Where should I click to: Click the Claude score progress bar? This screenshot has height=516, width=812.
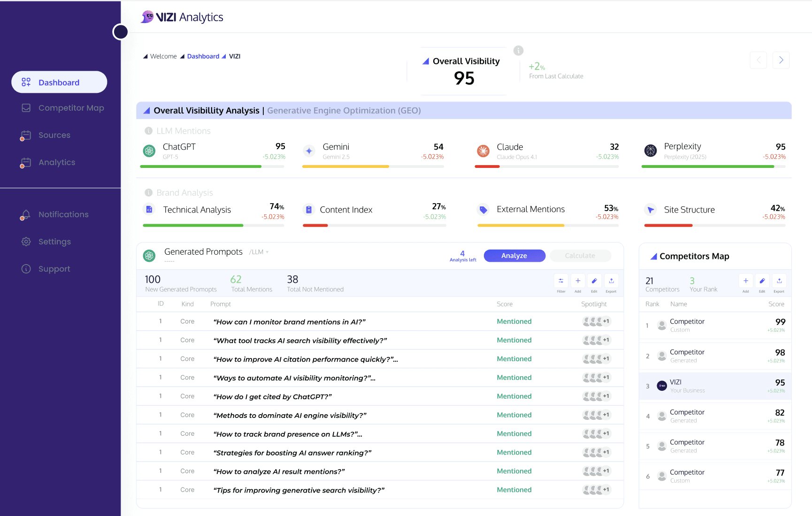[547, 167]
